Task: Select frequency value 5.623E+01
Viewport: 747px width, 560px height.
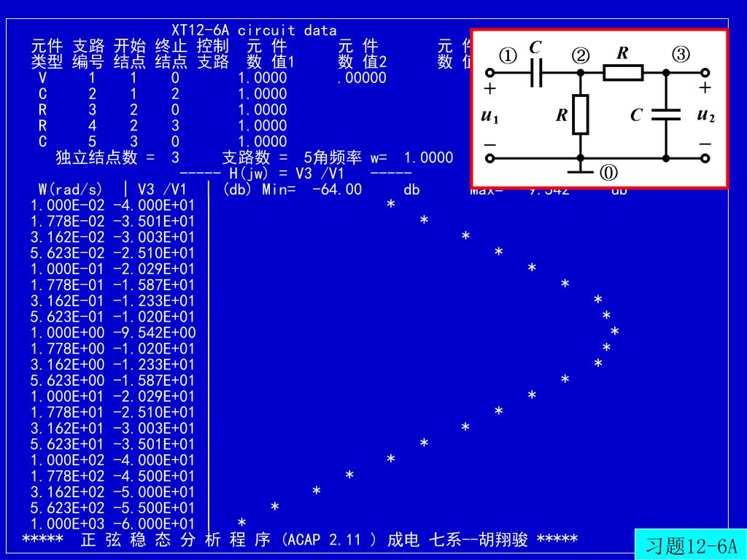Action: (x=67, y=444)
